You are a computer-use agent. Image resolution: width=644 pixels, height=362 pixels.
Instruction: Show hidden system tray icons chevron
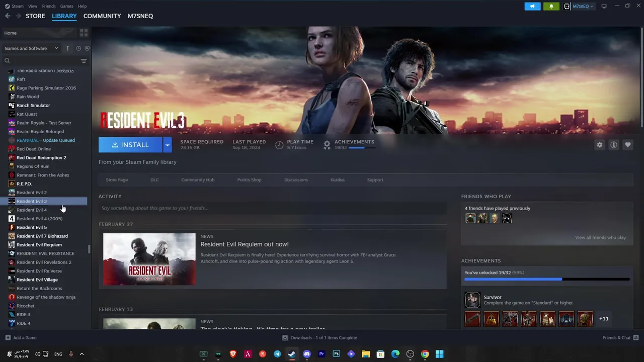click(x=82, y=354)
